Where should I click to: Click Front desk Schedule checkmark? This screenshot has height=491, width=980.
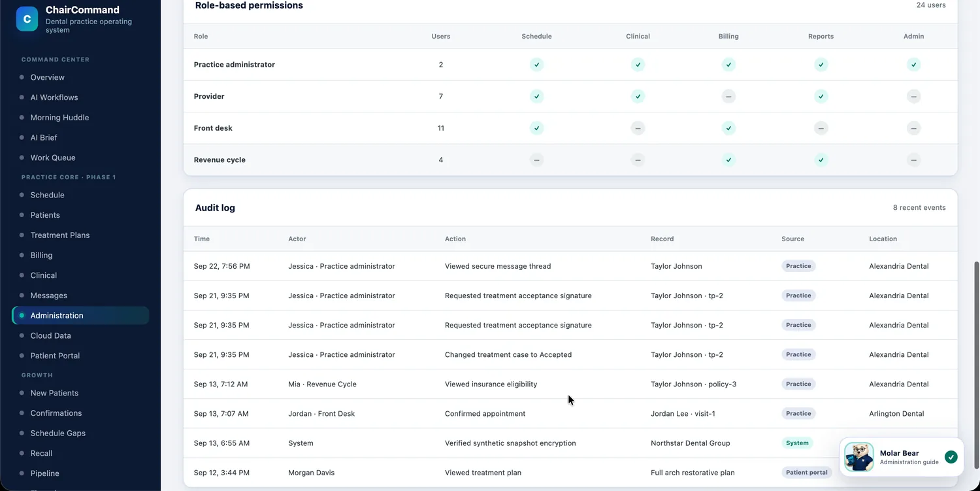[536, 128]
